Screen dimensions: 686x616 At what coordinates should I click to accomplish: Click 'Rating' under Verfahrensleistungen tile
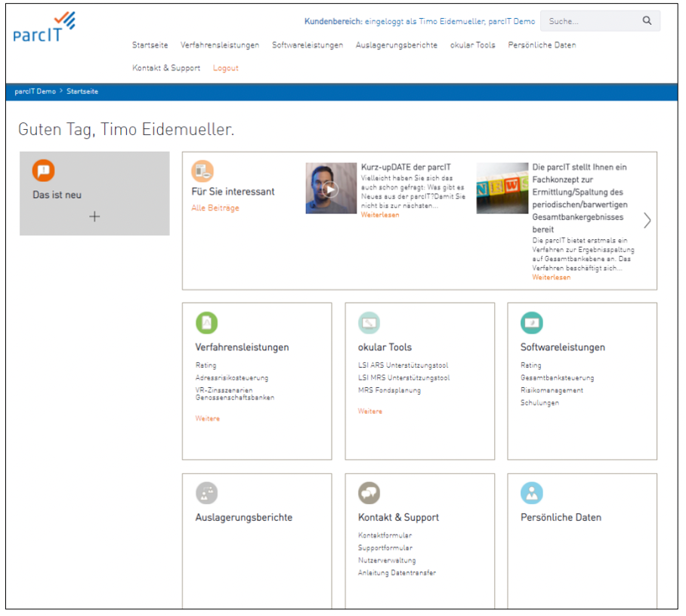[x=205, y=365]
